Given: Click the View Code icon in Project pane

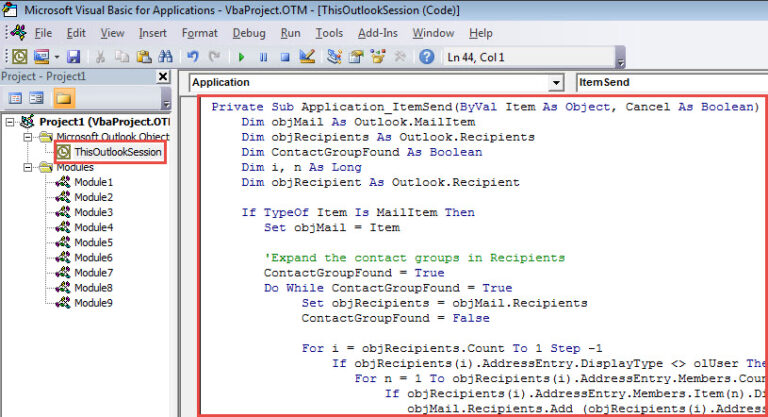Looking at the screenshot, I should click(15, 98).
